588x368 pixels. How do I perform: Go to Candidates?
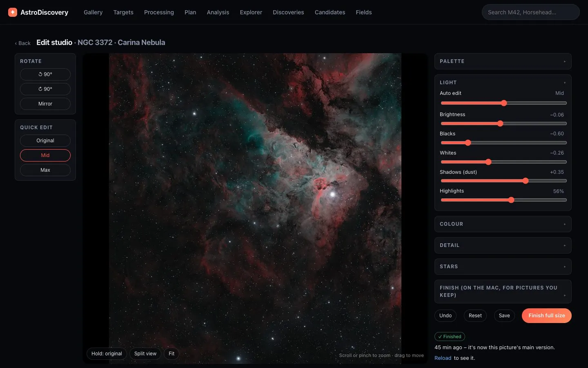(x=330, y=12)
